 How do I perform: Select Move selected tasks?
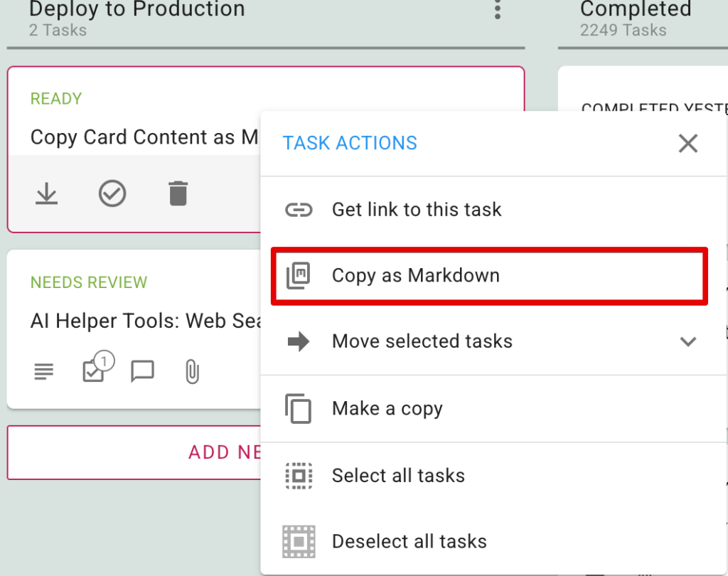[x=493, y=341]
